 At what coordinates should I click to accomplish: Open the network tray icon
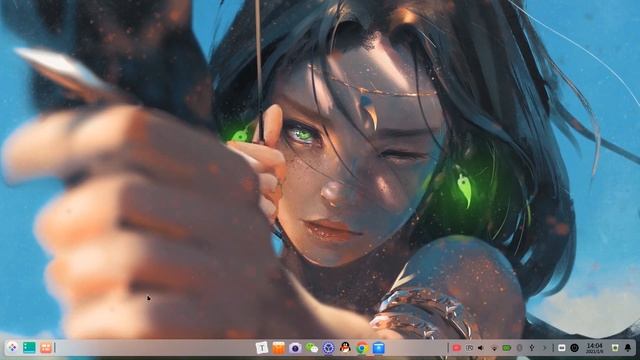[494, 348]
